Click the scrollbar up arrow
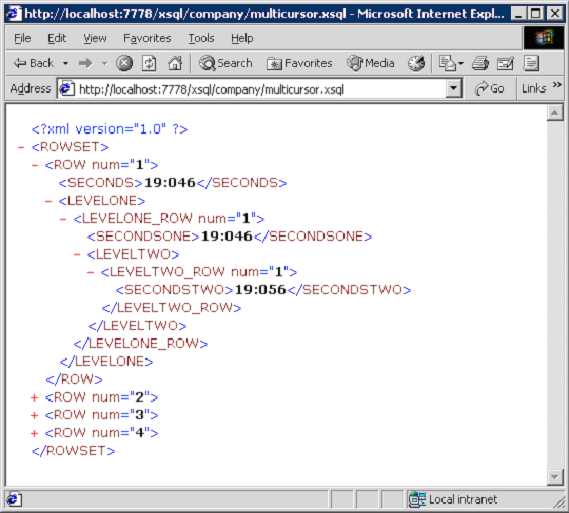 tap(555, 112)
